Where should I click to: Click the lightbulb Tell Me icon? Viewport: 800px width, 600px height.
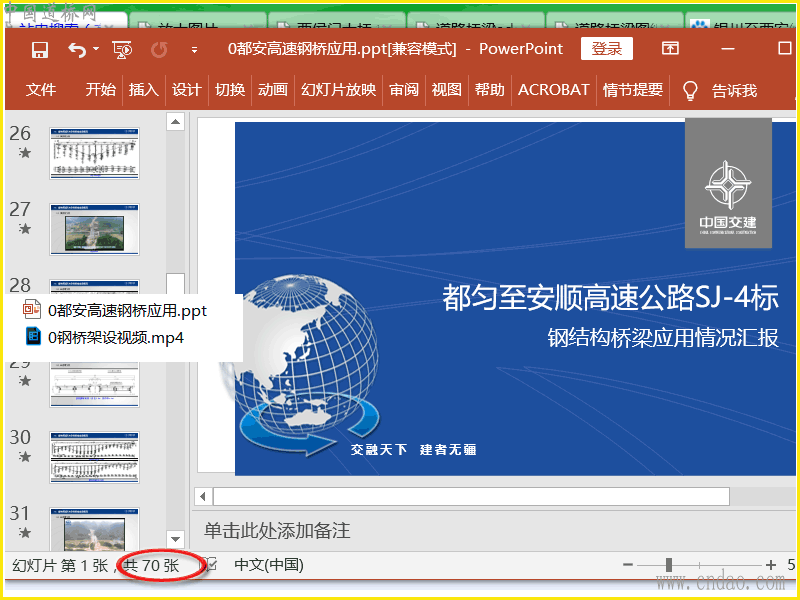[690, 91]
